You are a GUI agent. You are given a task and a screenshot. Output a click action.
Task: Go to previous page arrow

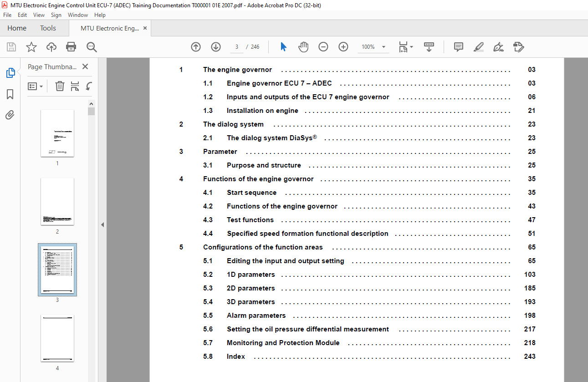coord(196,47)
